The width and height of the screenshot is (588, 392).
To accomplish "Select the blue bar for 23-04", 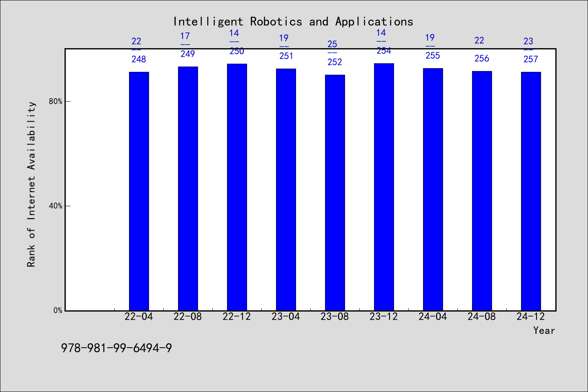I will click(x=286, y=189).
